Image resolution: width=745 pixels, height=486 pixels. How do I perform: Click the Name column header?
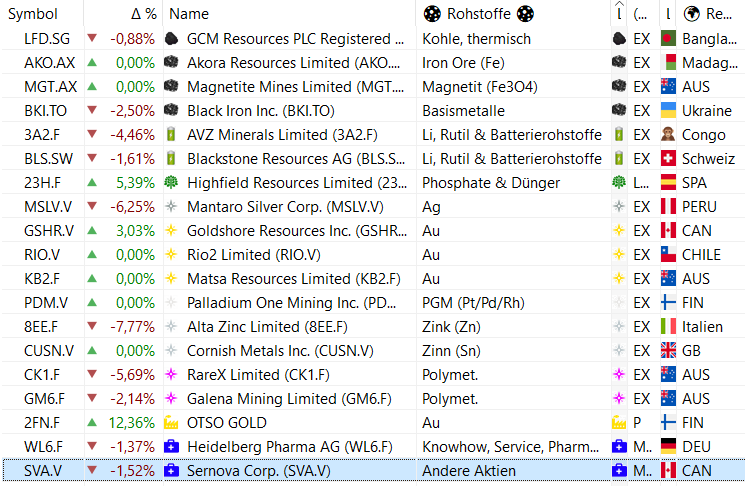pos(189,14)
